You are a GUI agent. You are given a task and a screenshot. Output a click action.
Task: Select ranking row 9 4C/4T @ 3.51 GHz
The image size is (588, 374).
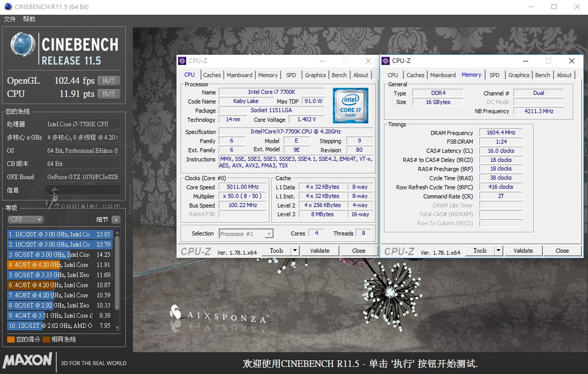(60, 316)
